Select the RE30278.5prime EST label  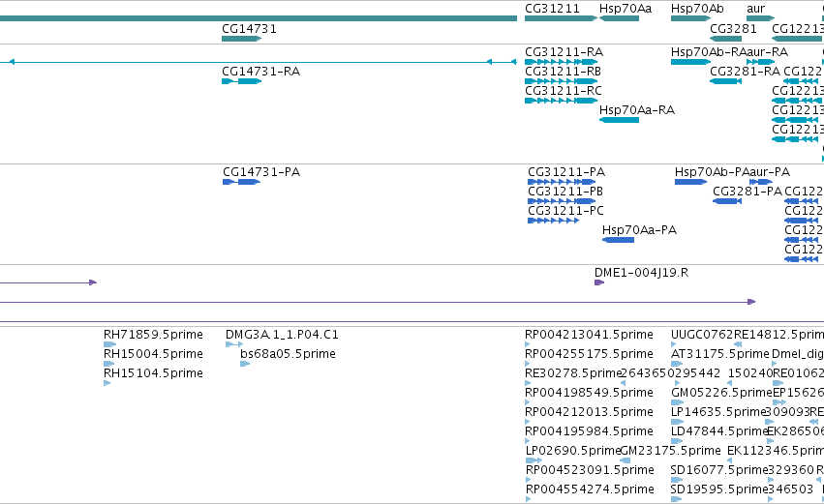(573, 373)
